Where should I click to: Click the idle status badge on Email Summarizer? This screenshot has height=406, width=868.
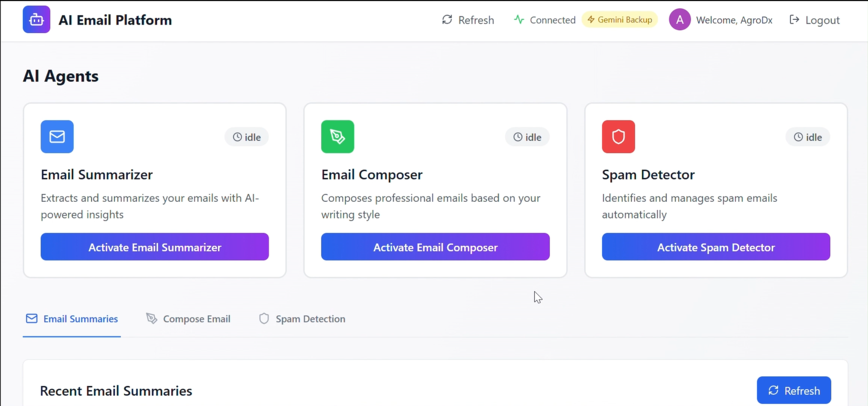tap(247, 137)
